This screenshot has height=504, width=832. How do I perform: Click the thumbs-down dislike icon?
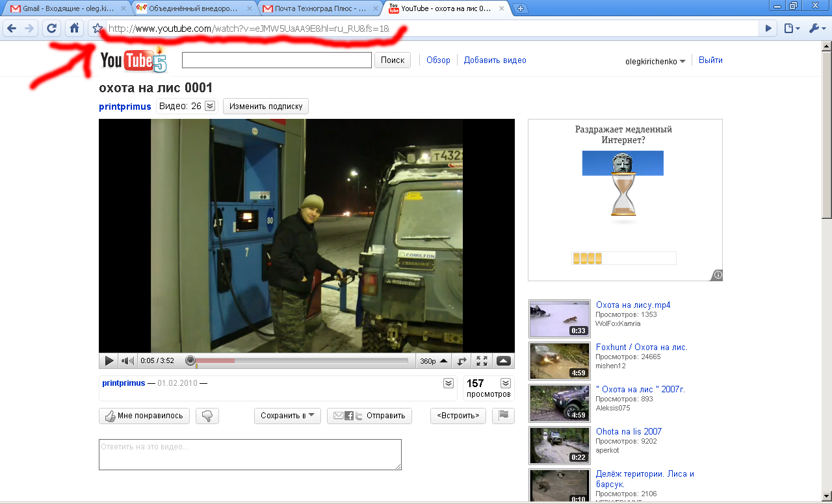(207, 416)
